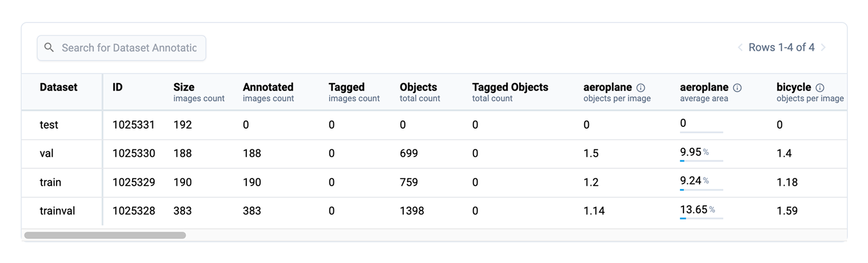Sort by the Size column header

click(183, 88)
